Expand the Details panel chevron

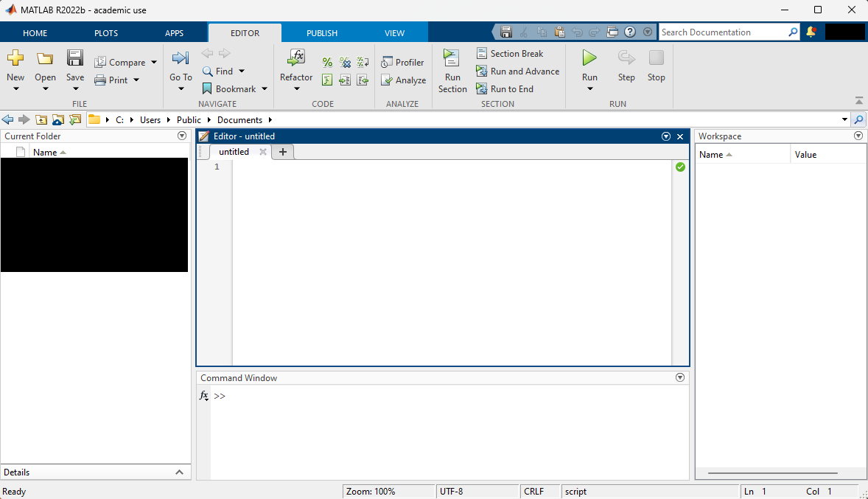click(x=179, y=472)
